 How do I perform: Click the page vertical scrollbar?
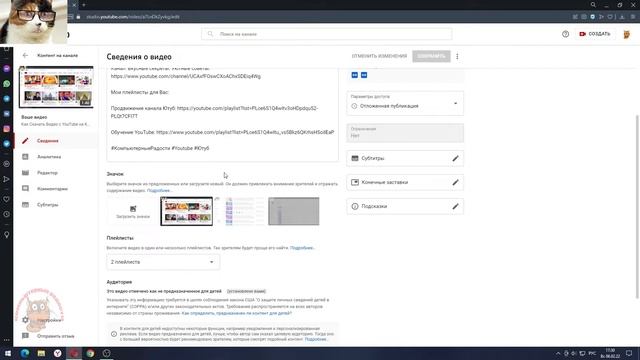pyautogui.click(x=637, y=206)
